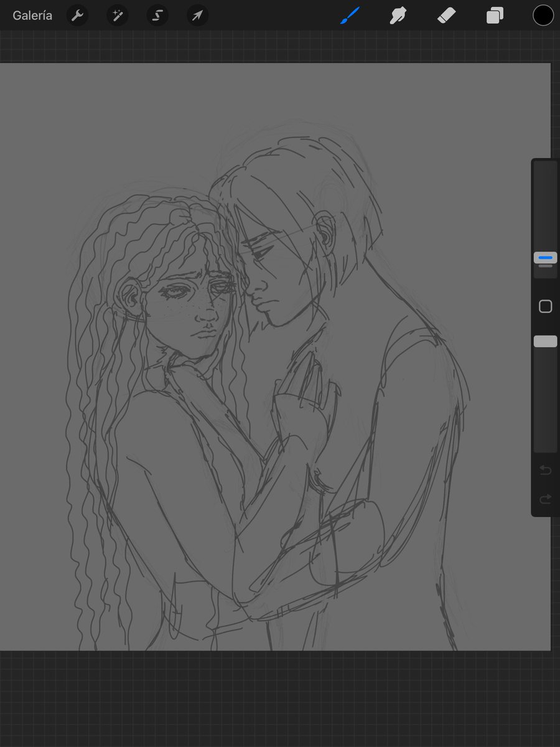Tap the square modify button in sidebar
The image size is (560, 747).
coord(546,306)
